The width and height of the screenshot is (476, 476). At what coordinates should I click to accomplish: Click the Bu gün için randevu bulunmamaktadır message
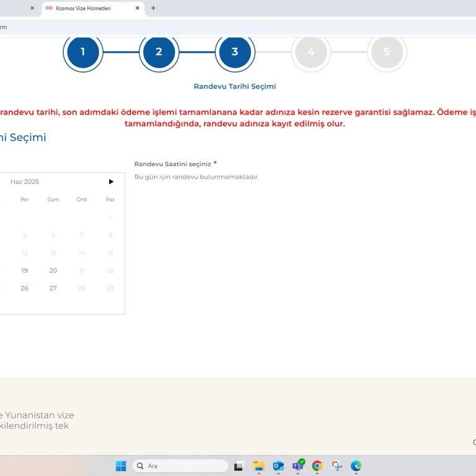[196, 177]
